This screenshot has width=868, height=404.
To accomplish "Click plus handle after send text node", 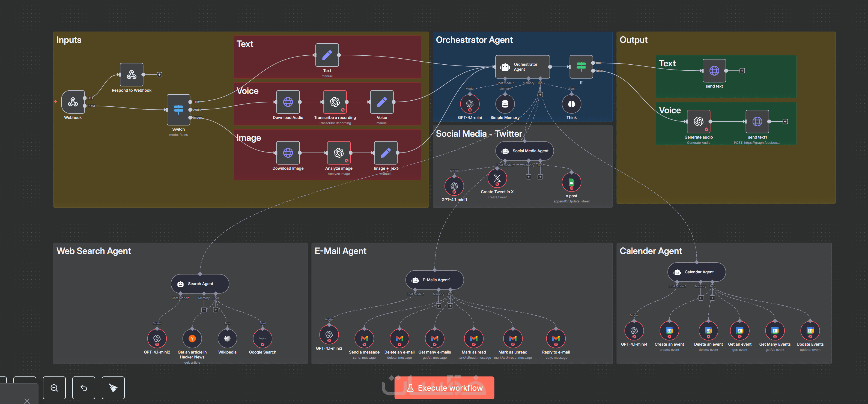I will pyautogui.click(x=742, y=71).
